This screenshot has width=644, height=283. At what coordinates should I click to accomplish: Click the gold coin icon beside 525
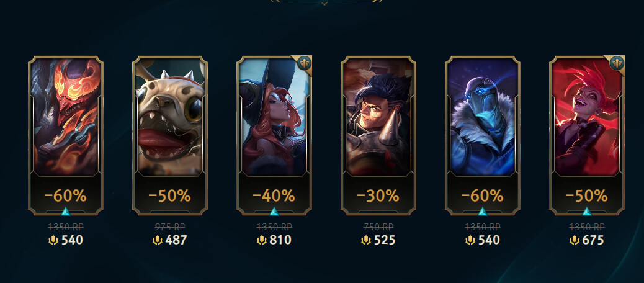pyautogui.click(x=366, y=240)
